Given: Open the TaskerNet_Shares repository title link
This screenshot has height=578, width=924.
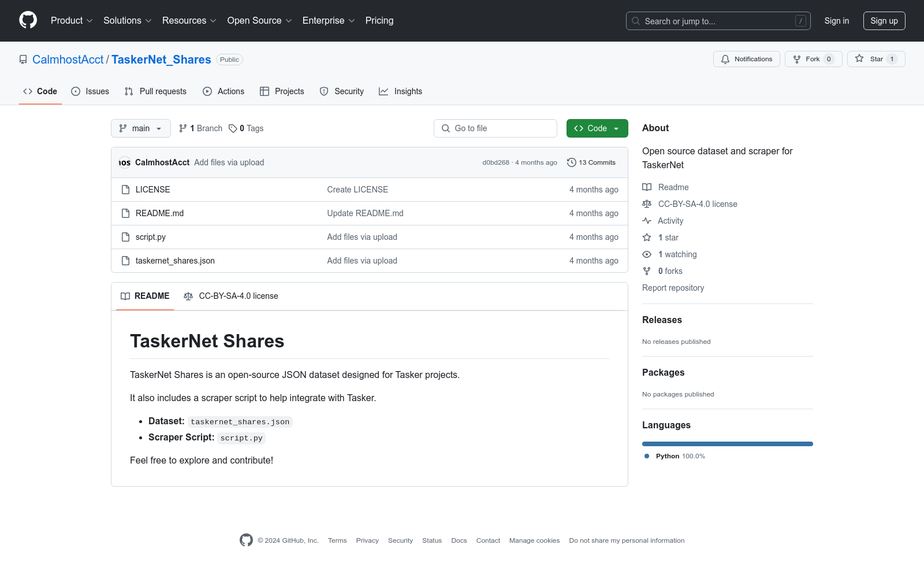Looking at the screenshot, I should (161, 60).
